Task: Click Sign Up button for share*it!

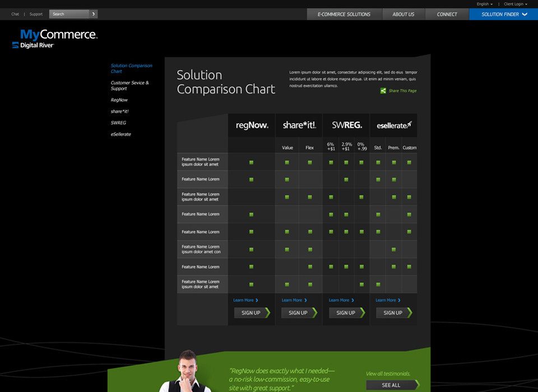Action: 299,313
